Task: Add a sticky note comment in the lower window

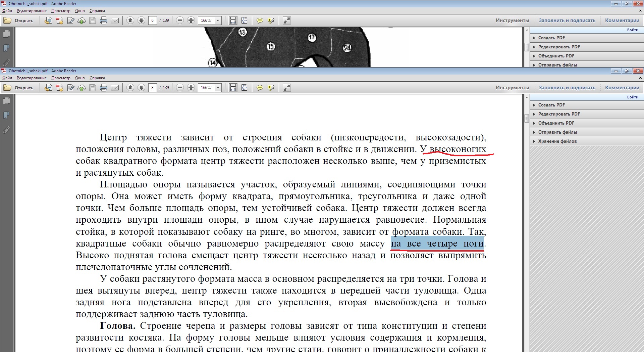Action: click(260, 88)
